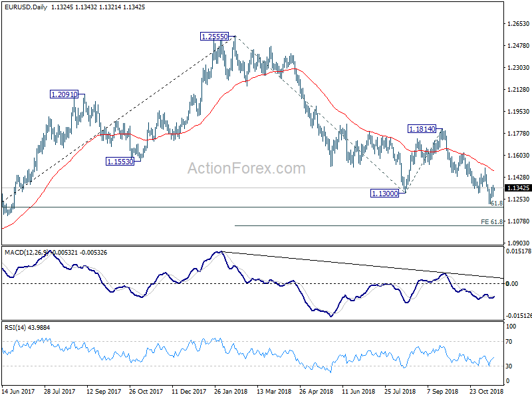Click the RSI 70 level value
This screenshot has width=532, height=399.
509,342
